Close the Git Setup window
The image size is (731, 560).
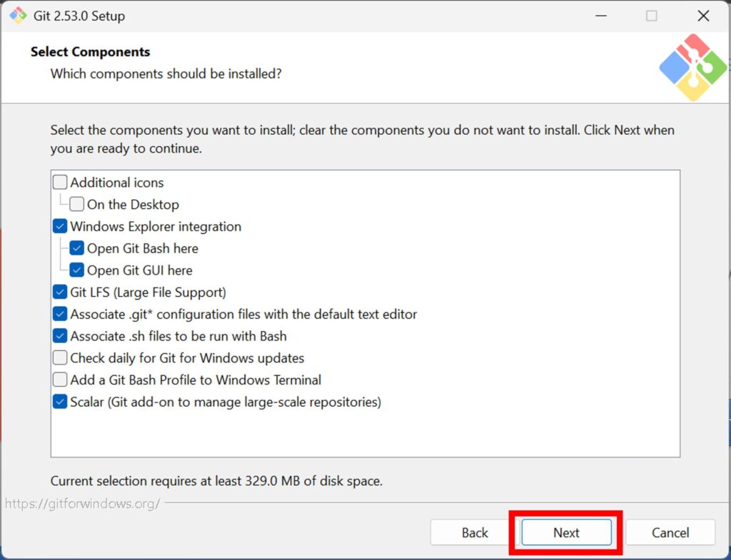pyautogui.click(x=703, y=16)
